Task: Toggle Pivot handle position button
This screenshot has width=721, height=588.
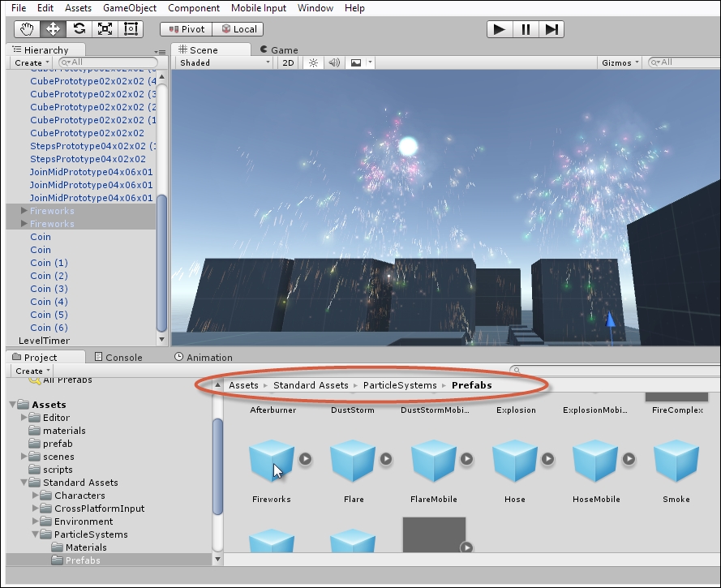Action: coord(187,29)
